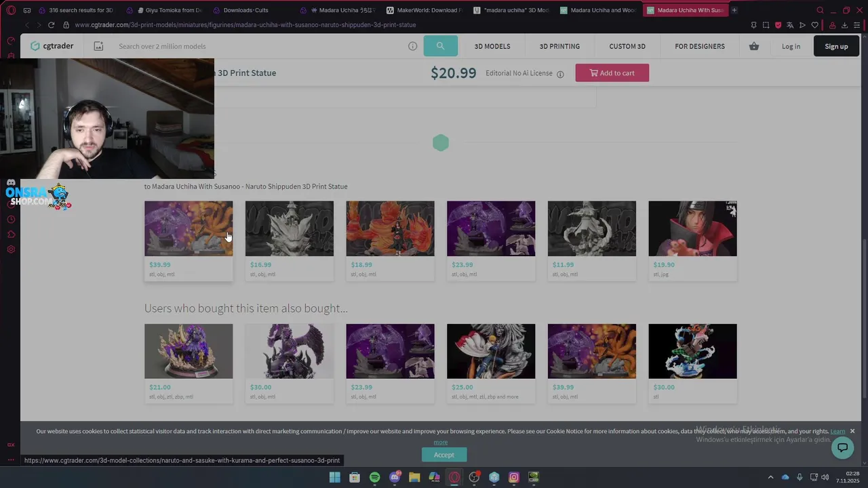Click the Add to cart button
Viewport: 868px width, 488px height.
612,73
